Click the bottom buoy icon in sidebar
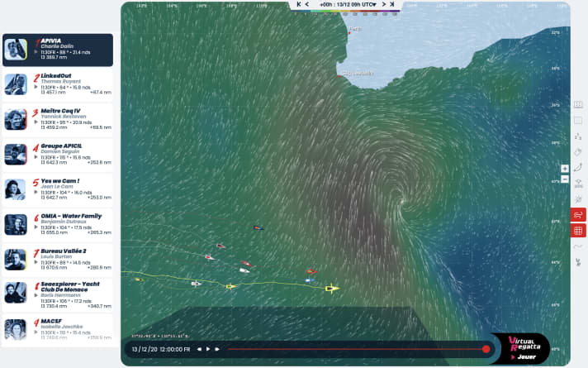Viewport: 588px width, 368px height. [x=578, y=262]
